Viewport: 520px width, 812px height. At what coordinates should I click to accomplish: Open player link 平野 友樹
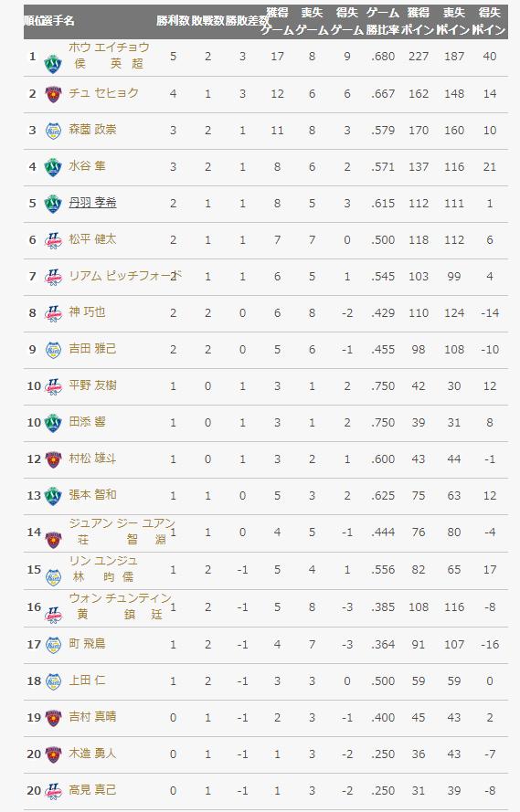point(92,385)
